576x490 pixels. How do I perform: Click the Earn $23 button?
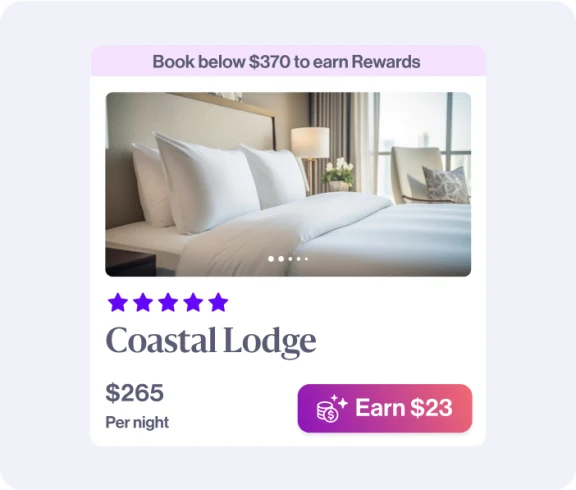click(385, 408)
